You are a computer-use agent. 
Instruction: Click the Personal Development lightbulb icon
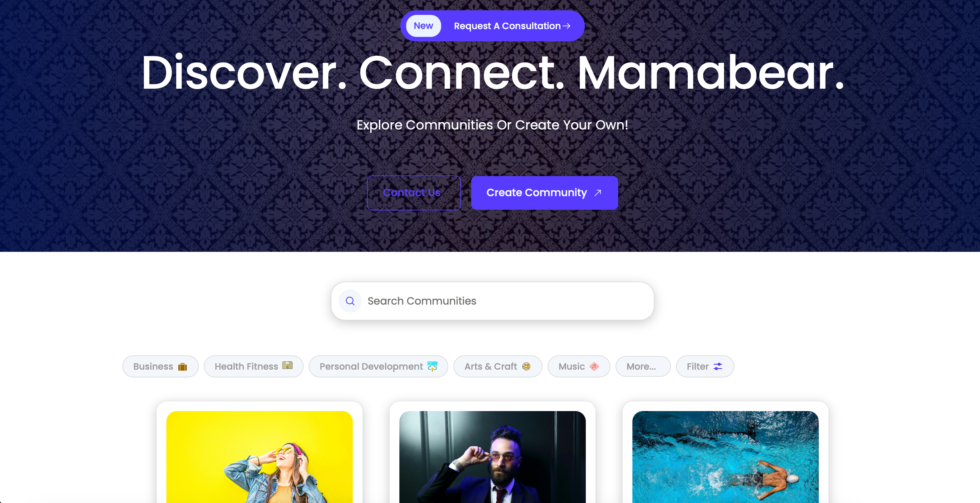pyautogui.click(x=433, y=366)
